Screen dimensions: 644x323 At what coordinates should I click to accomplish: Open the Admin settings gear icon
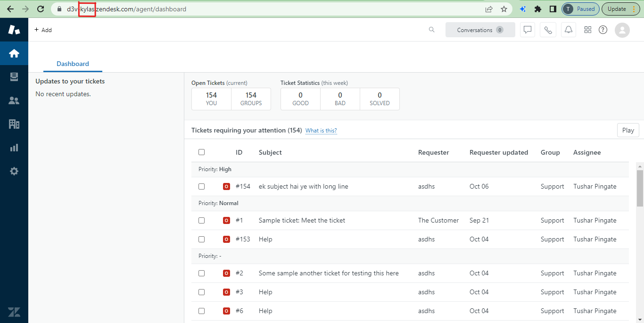coord(14,171)
